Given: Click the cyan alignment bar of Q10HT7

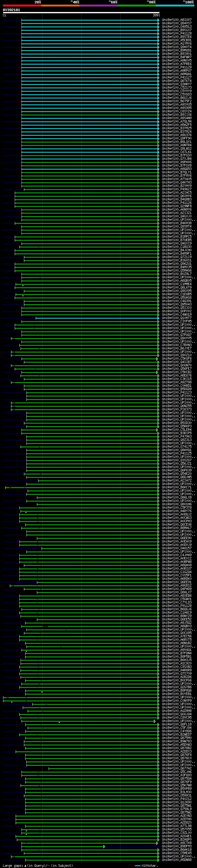Looking at the screenshot, I should 97,318.
